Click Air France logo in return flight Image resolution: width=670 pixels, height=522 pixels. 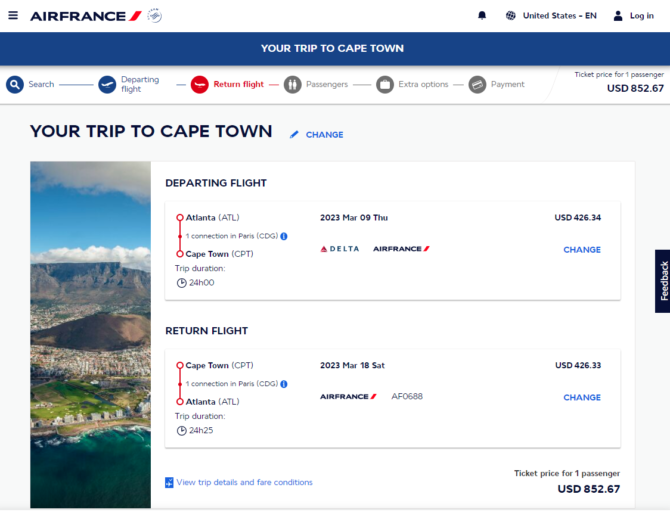(348, 396)
